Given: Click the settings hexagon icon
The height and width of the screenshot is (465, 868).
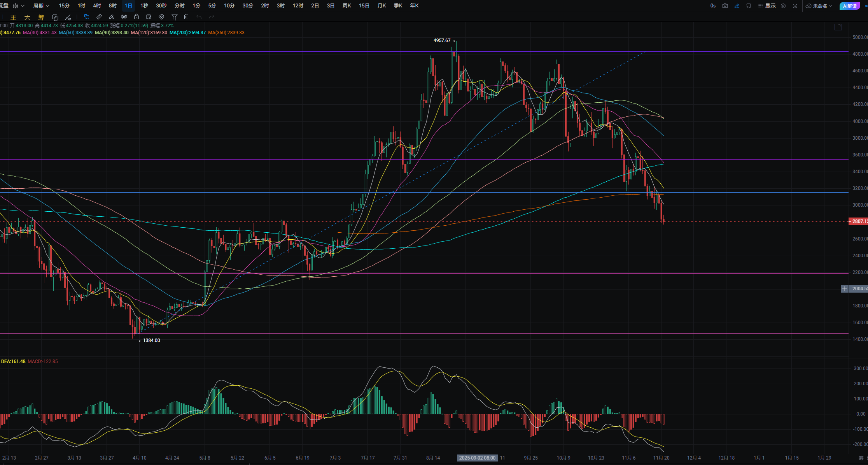Looking at the screenshot, I should (x=783, y=6).
